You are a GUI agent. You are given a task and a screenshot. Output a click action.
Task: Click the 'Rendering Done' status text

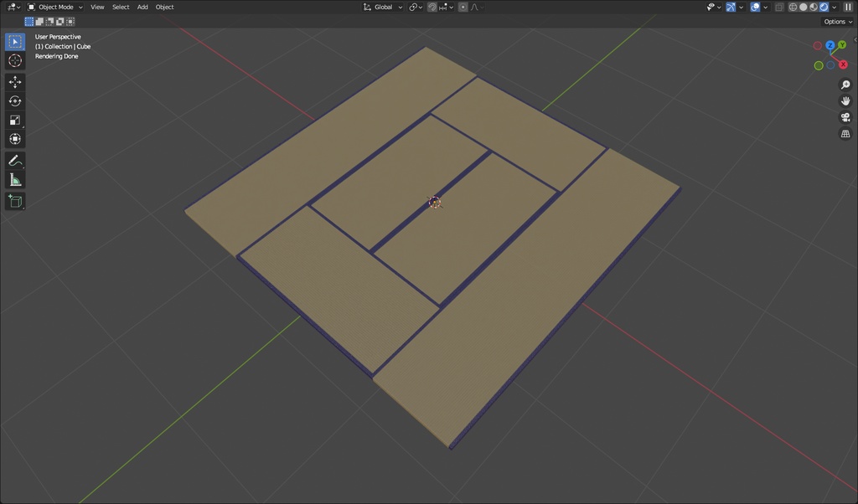(56, 56)
